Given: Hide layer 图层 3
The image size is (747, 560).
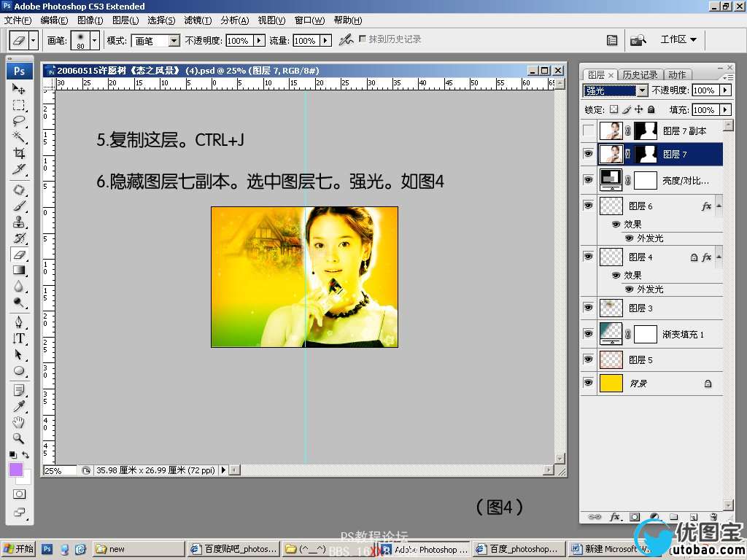Looking at the screenshot, I should pyautogui.click(x=589, y=308).
